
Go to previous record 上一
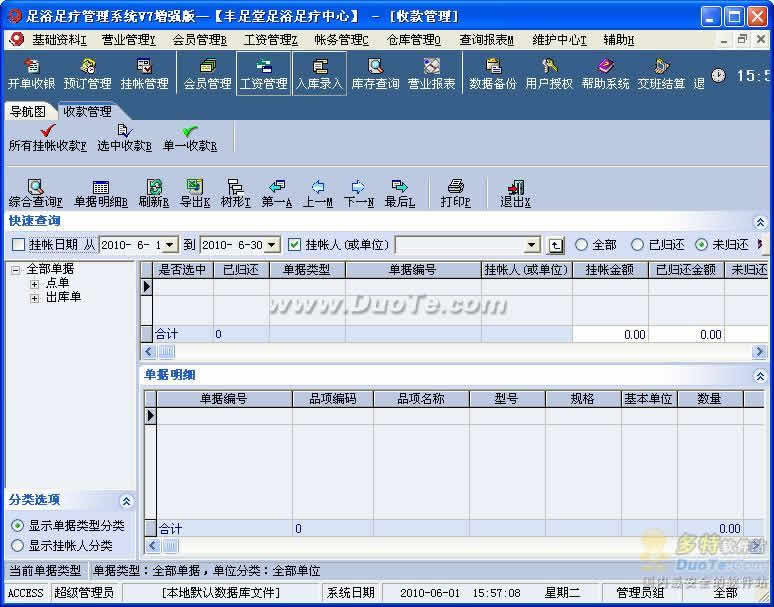pyautogui.click(x=317, y=193)
